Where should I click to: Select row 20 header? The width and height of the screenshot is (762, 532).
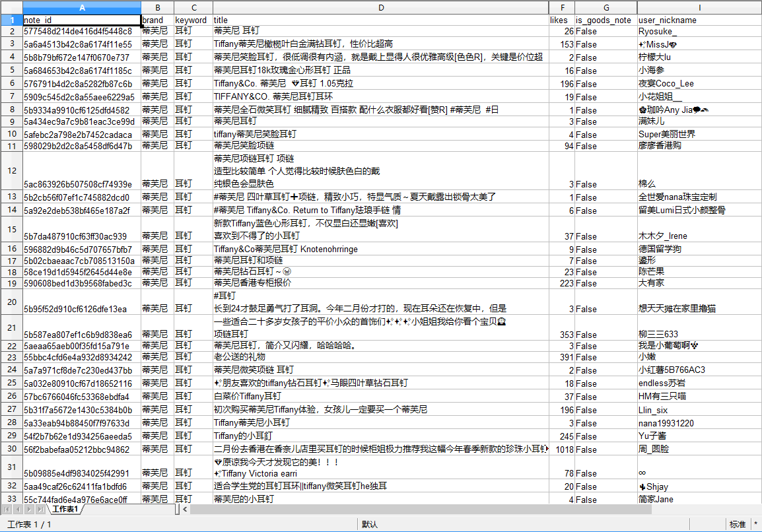tap(11, 302)
